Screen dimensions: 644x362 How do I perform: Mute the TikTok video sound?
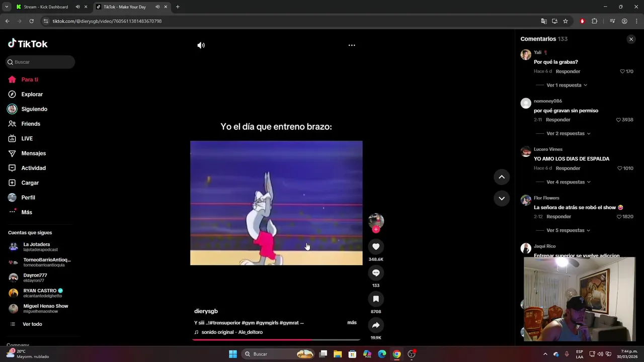201,45
